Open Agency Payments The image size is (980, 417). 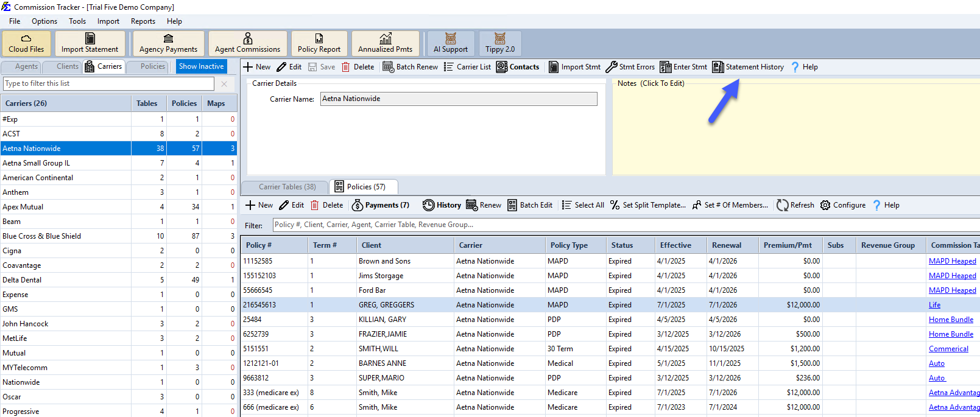[x=168, y=43]
